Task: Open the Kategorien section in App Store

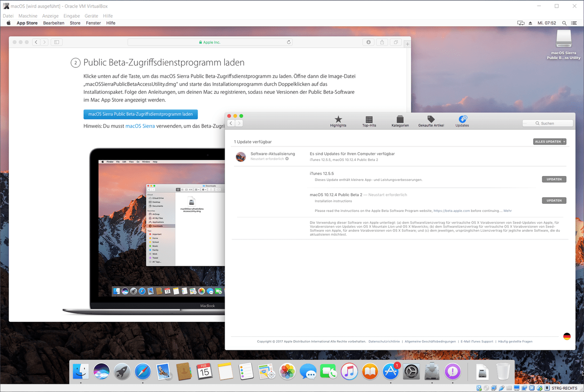Action: [x=400, y=121]
